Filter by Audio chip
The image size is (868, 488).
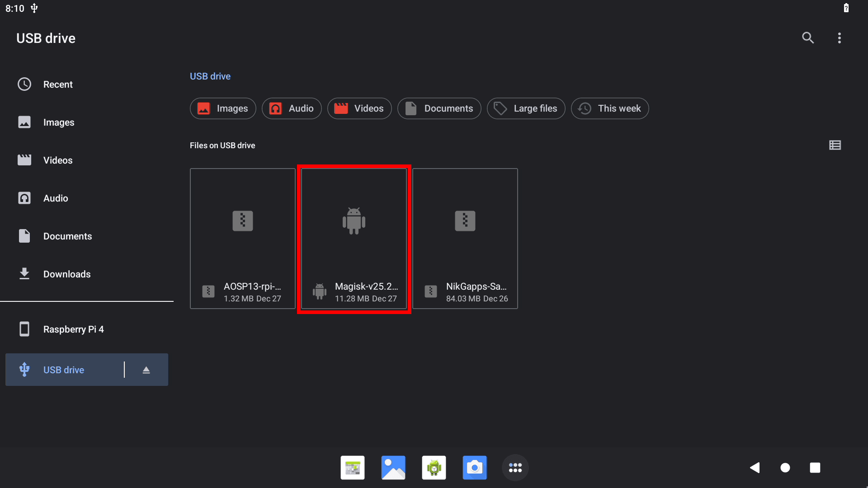[x=292, y=108]
